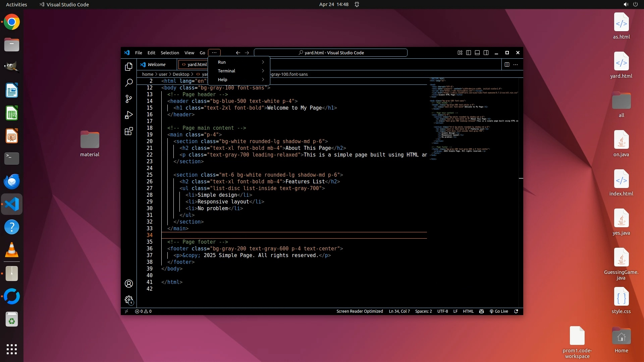Click the split editor right icon
Screen dimensions: 644x362
pos(507,64)
